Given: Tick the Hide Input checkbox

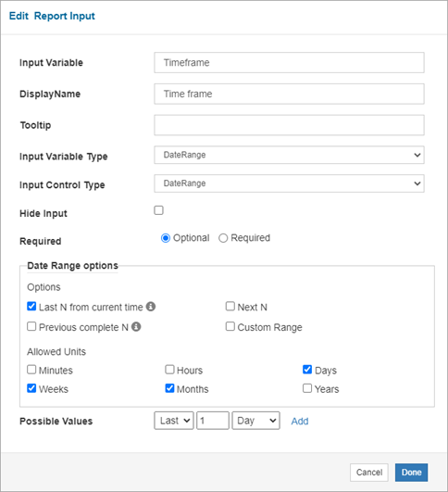Looking at the screenshot, I should click(158, 210).
